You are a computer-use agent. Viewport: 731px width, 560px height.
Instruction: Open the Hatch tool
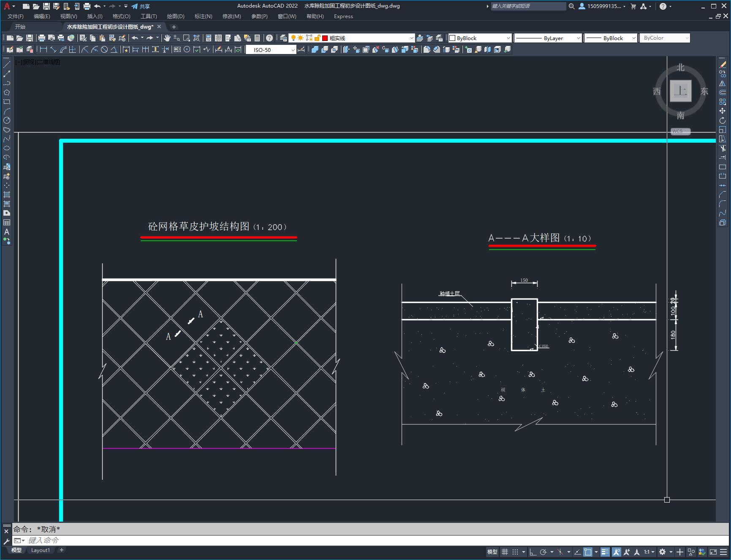click(x=7, y=195)
